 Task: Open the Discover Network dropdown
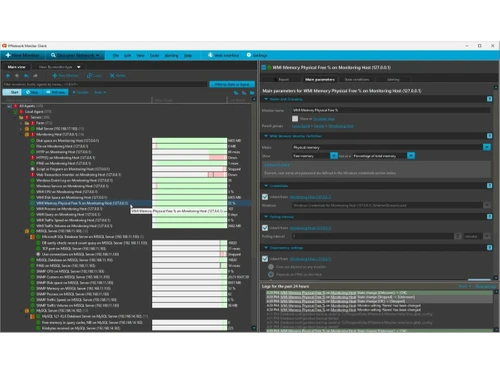click(x=75, y=55)
